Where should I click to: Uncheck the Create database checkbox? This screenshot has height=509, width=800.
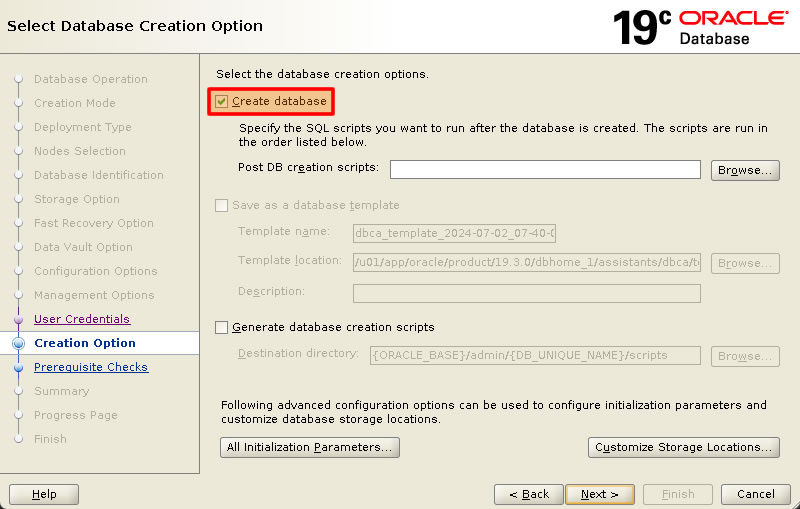coord(221,101)
